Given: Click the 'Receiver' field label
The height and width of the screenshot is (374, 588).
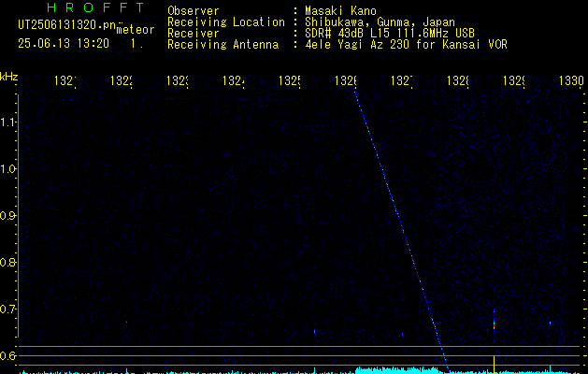Looking at the screenshot, I should click(x=194, y=34).
